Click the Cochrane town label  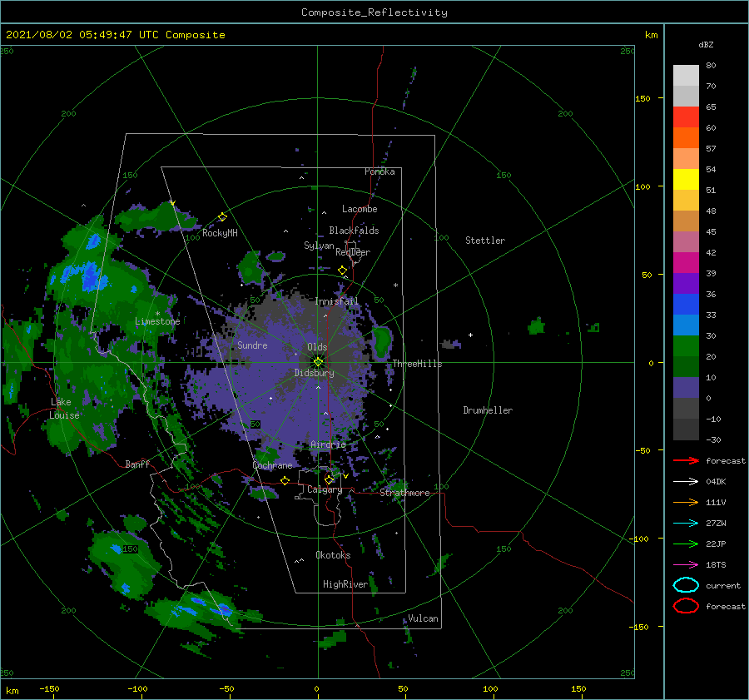(272, 465)
